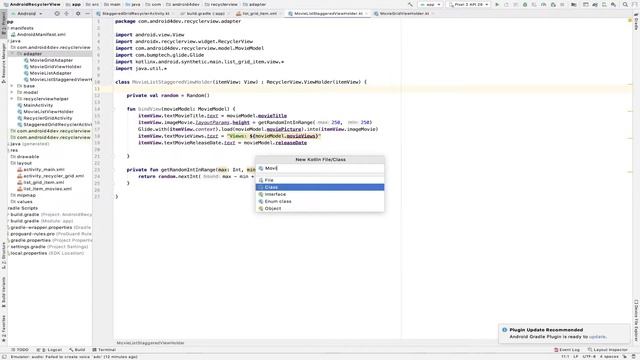
Task: Select MainActivity in project tree
Action: [x=38, y=105]
